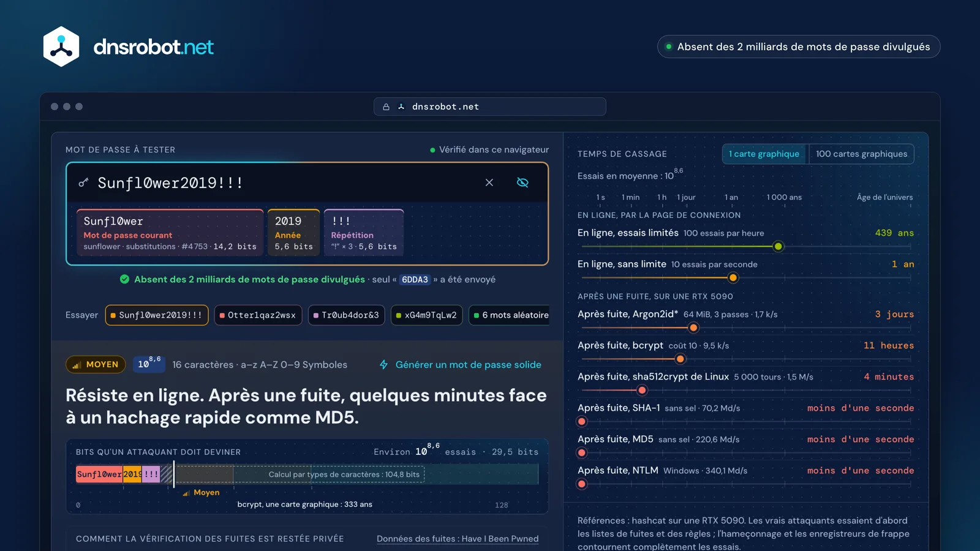
Task: Click the Absent des 2 milliards header badge
Action: 799,47
